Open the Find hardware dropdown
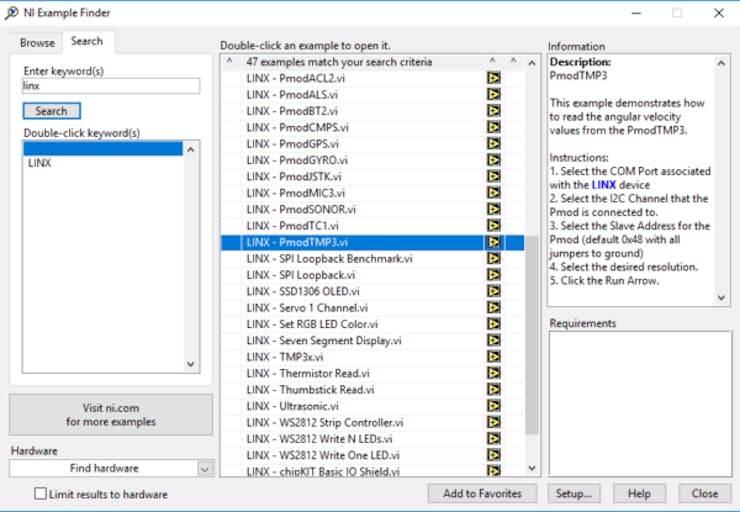 point(205,469)
